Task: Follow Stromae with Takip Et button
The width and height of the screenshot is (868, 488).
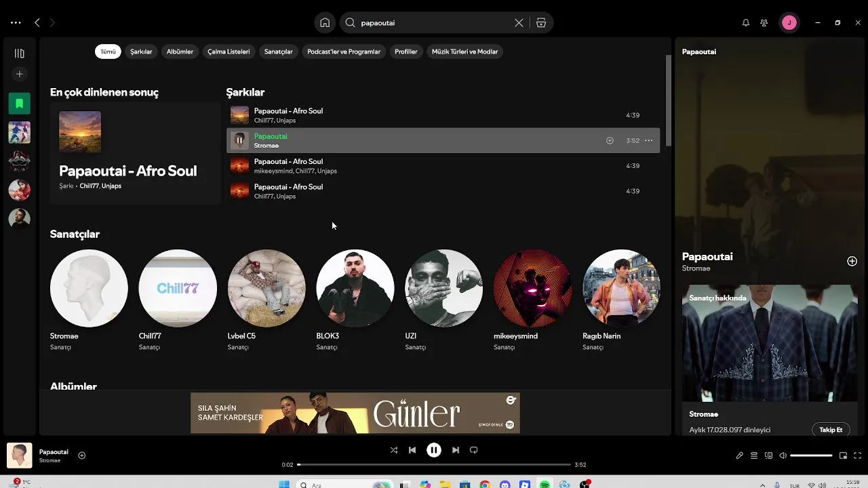Action: coord(831,430)
